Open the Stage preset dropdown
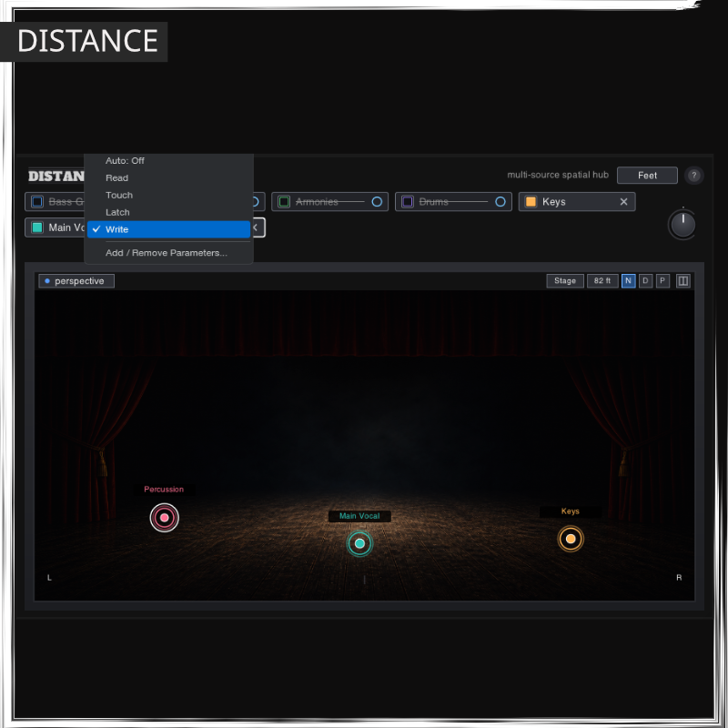728x728 pixels. [x=565, y=281]
